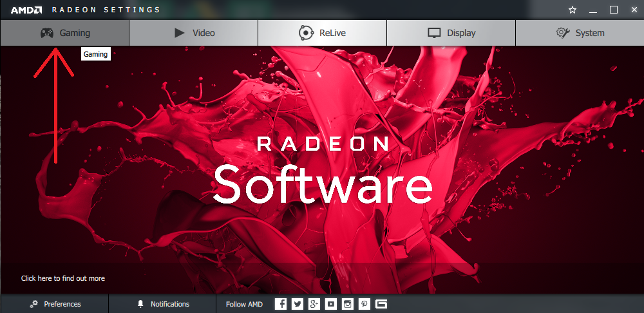Image resolution: width=644 pixels, height=313 pixels.
Task: Click "Click here to find out more"
Action: coord(63,278)
